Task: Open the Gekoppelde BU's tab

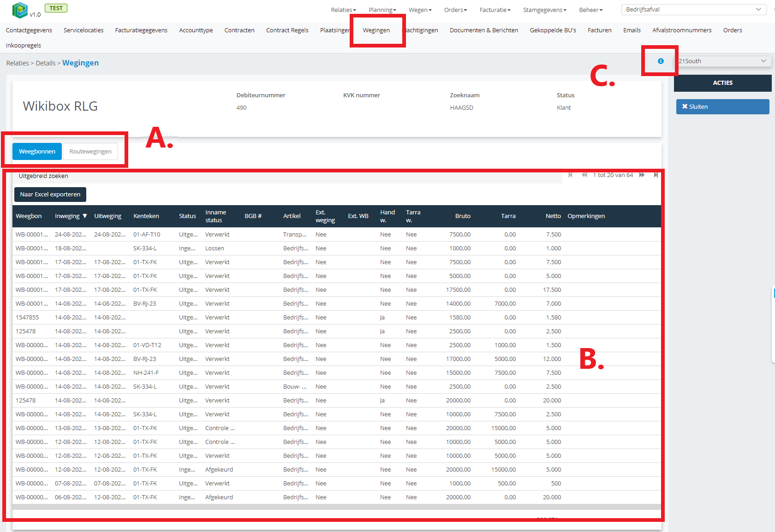Action: [x=553, y=30]
